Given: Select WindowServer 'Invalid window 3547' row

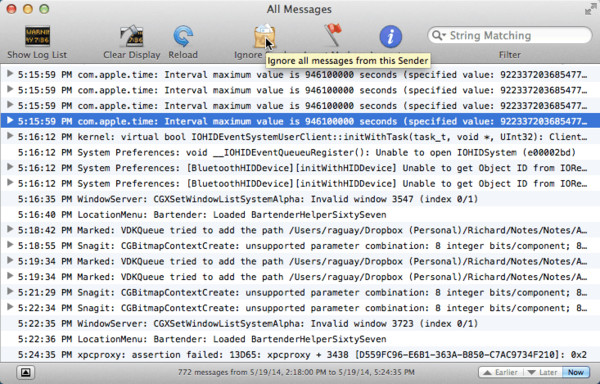Looking at the screenshot, I should tap(300, 199).
